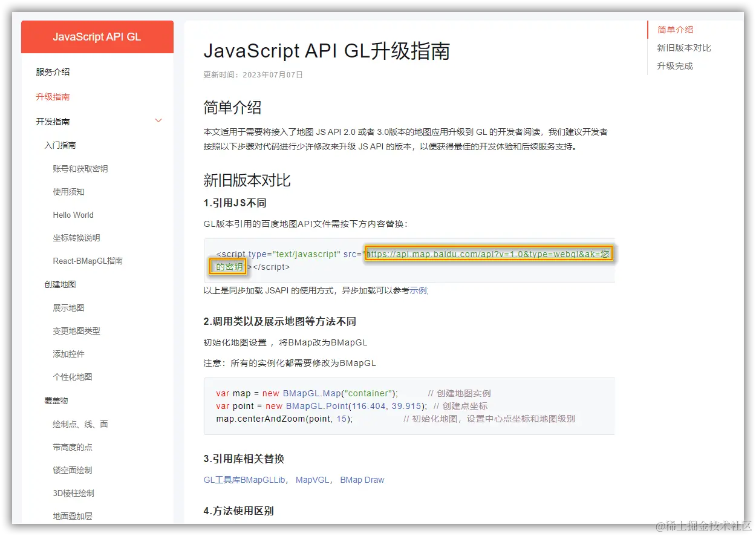
Task: Click the JavaScript API GL header banner
Action: [x=97, y=37]
